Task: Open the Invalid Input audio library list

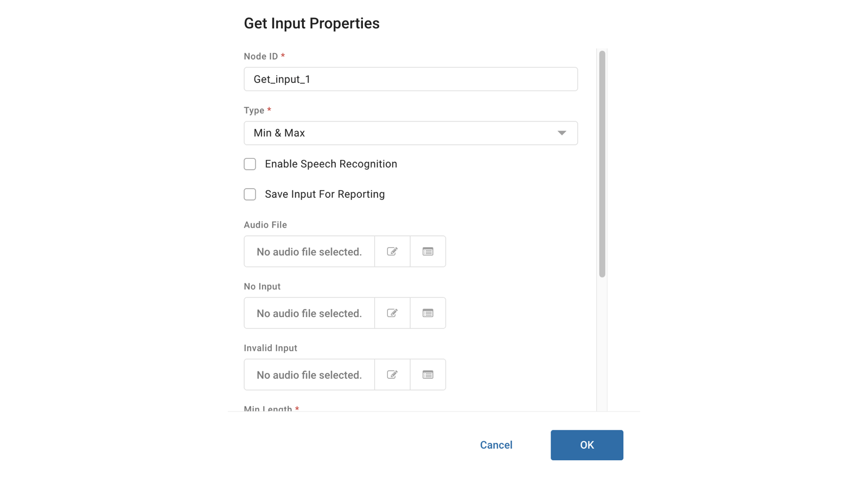Action: [428, 375]
